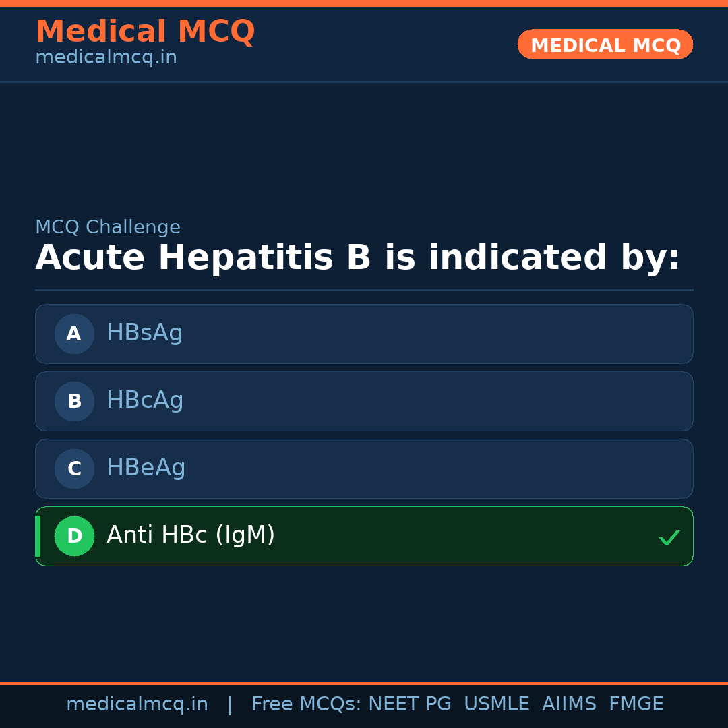
Task: Click medicalmcq.in link in footer
Action: coord(137,704)
